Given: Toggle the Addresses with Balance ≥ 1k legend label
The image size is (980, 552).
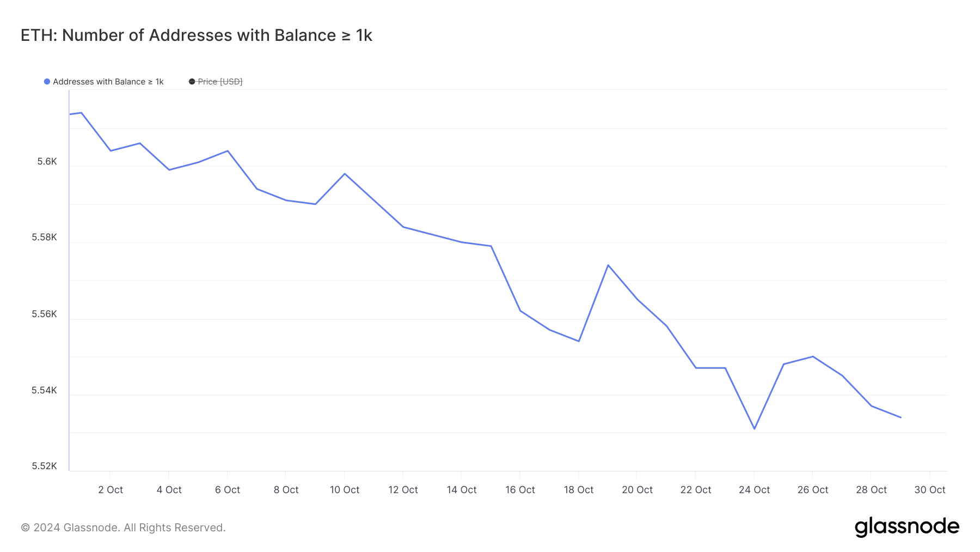Looking at the screenshot, I should click(x=108, y=82).
